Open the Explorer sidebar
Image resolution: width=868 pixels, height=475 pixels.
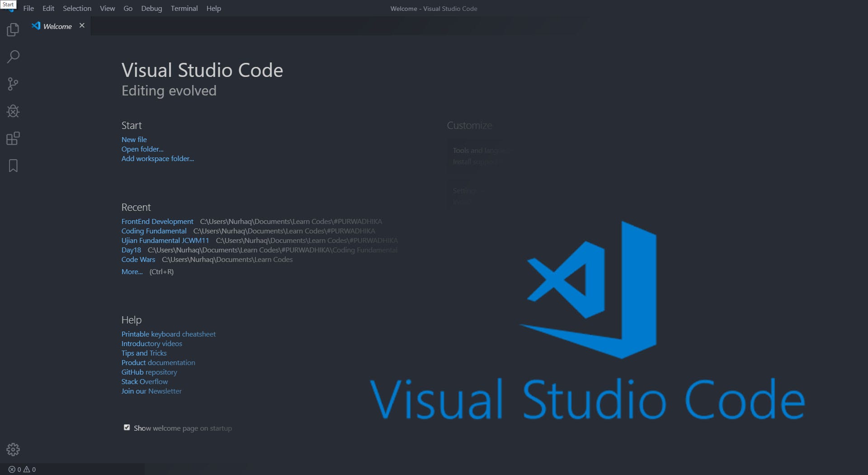pyautogui.click(x=13, y=29)
